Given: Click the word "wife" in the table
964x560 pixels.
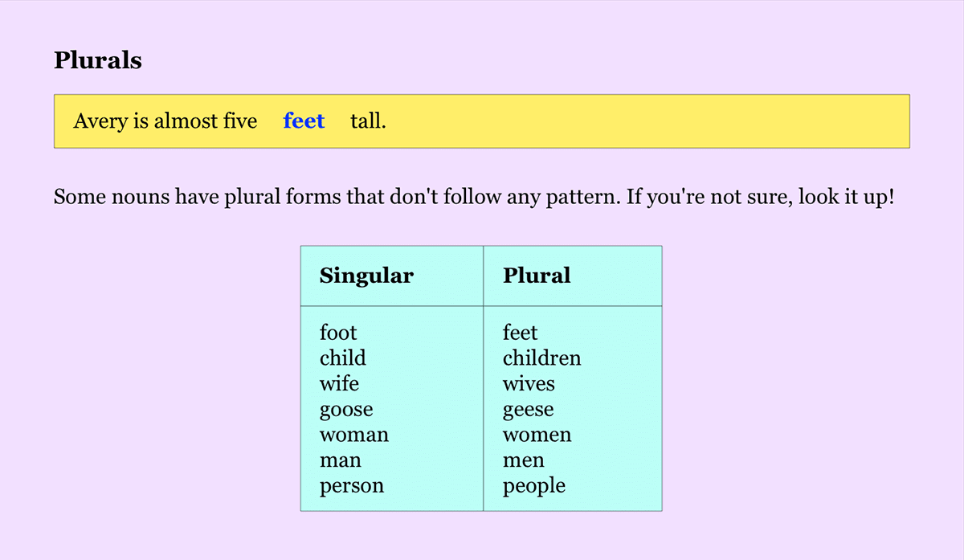Looking at the screenshot, I should click(x=339, y=384).
